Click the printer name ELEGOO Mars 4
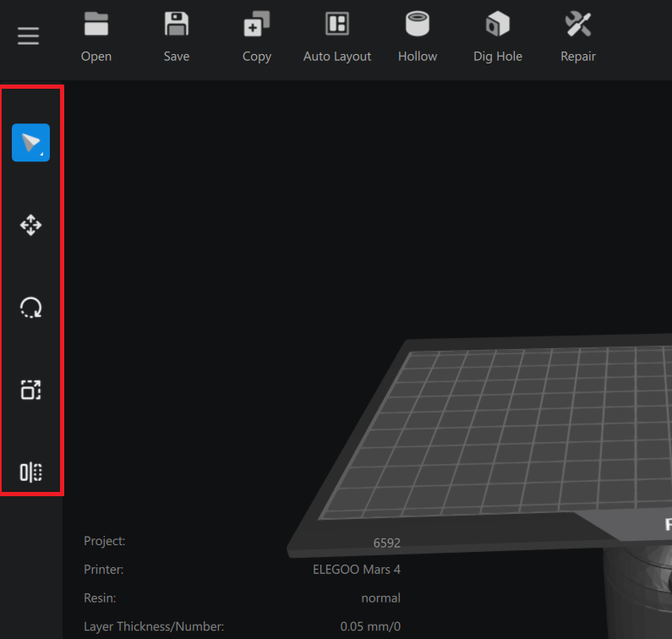This screenshot has width=672, height=639. click(x=356, y=570)
